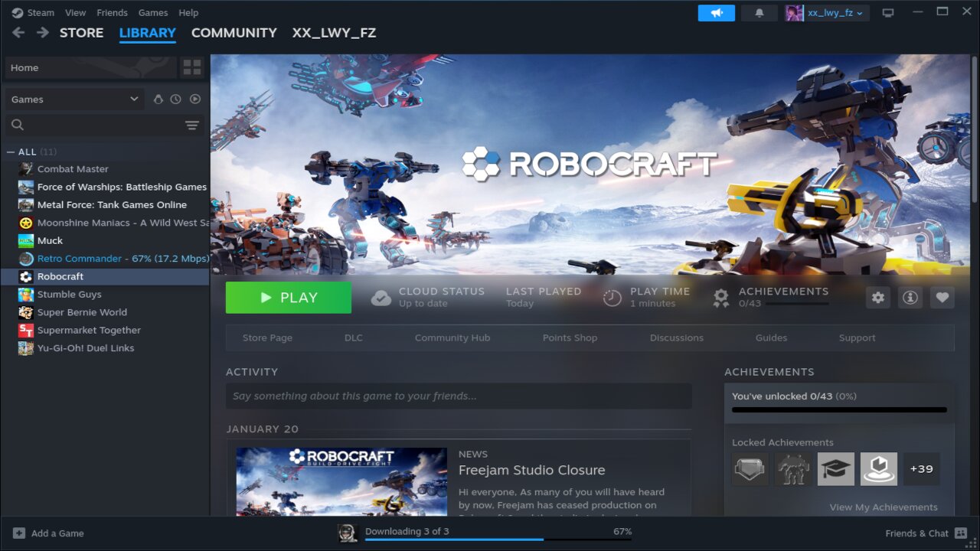Screen dimensions: 980x551
Task: Click the robot mech locked achievement
Action: (x=793, y=469)
